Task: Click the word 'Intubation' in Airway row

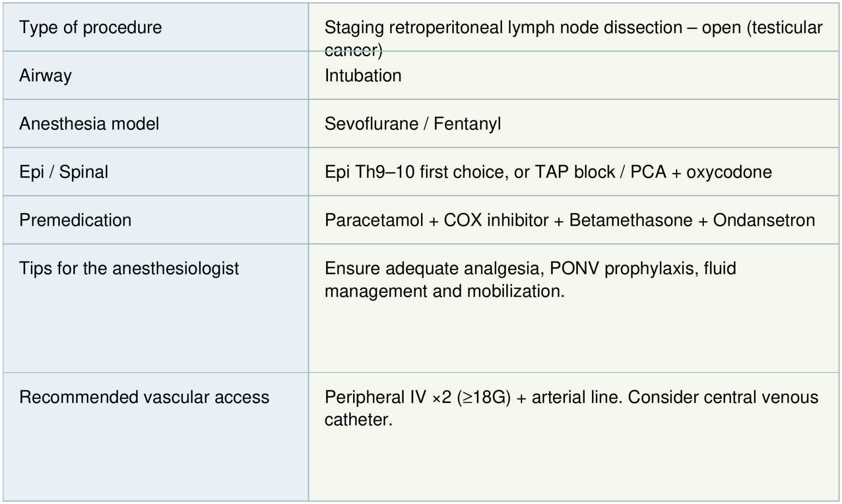Action: point(363,76)
